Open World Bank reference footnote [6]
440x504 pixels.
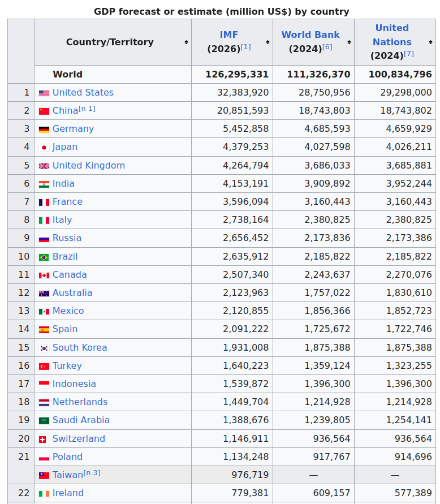(x=327, y=47)
